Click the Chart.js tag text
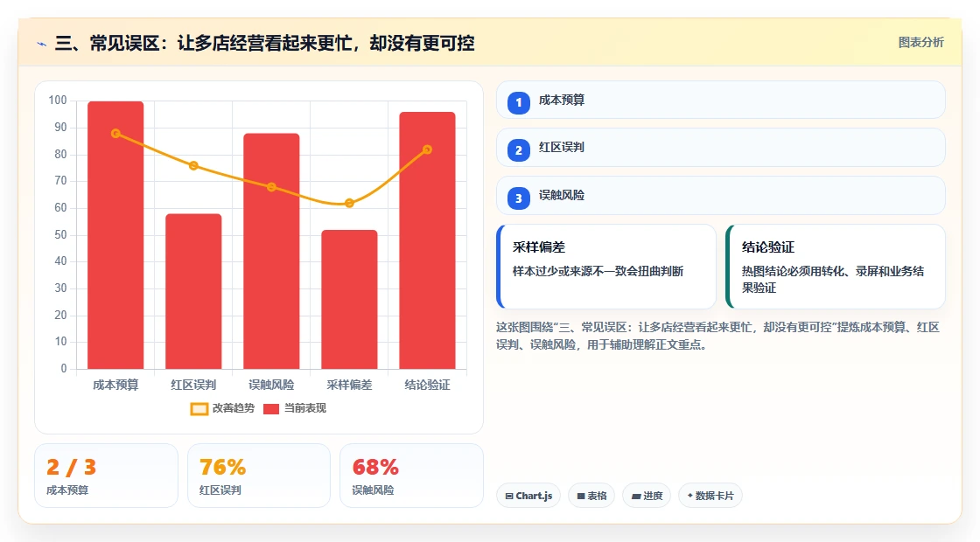This screenshot has height=542, width=980. click(x=534, y=496)
